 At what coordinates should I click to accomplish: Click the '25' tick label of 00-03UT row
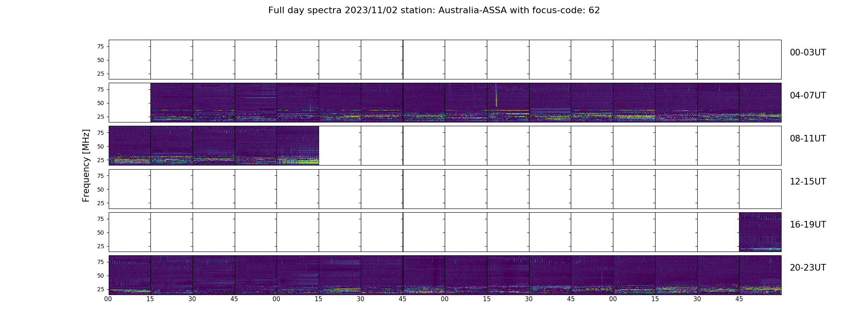pyautogui.click(x=100, y=74)
